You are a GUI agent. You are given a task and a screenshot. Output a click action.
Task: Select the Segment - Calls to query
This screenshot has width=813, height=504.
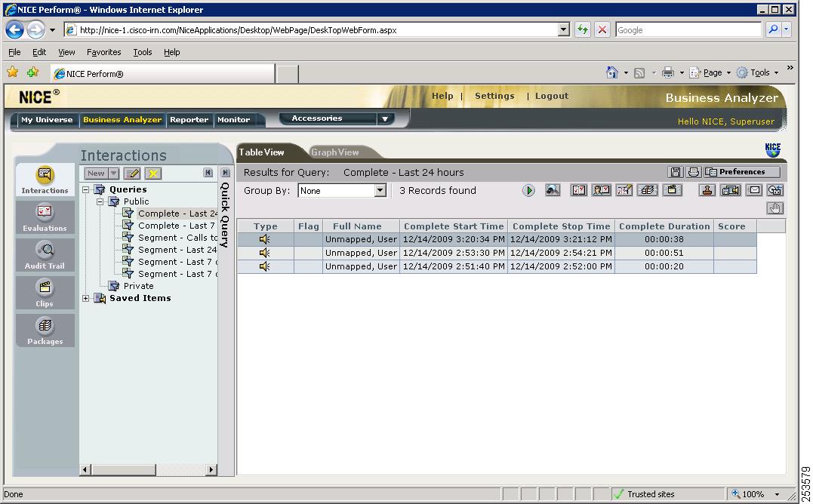[x=177, y=238]
